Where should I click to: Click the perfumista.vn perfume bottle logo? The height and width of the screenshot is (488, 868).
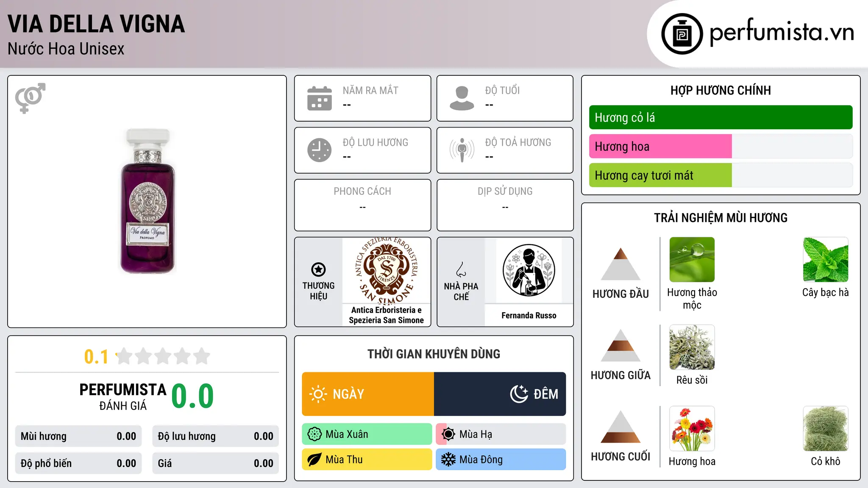[x=682, y=34]
